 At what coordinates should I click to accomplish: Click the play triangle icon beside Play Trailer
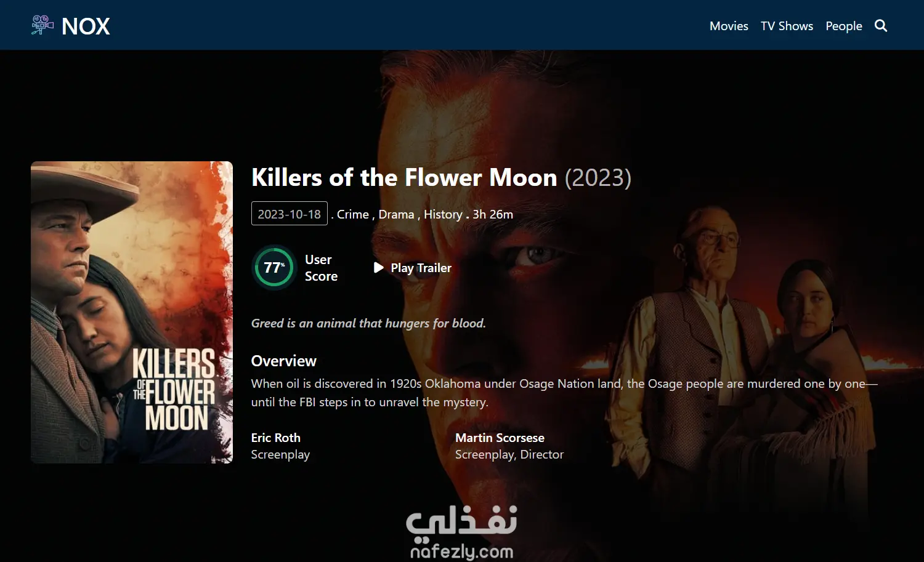[379, 268]
